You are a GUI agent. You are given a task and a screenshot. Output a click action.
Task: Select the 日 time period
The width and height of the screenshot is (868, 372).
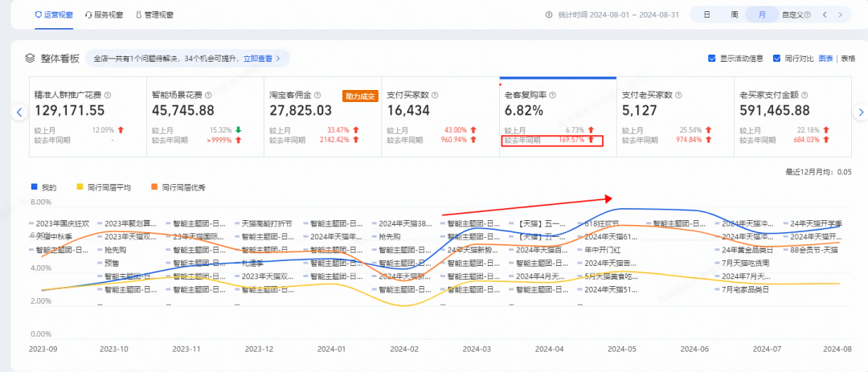[706, 15]
